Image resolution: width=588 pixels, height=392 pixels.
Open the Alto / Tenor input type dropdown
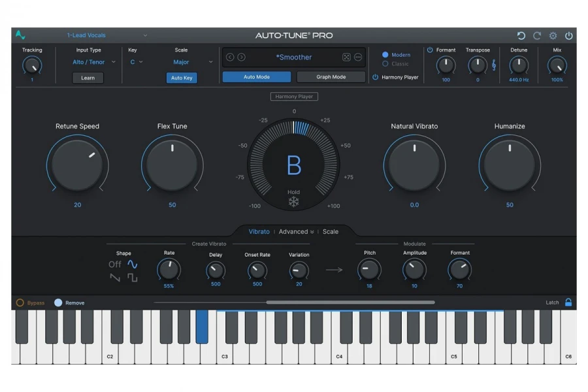93,62
